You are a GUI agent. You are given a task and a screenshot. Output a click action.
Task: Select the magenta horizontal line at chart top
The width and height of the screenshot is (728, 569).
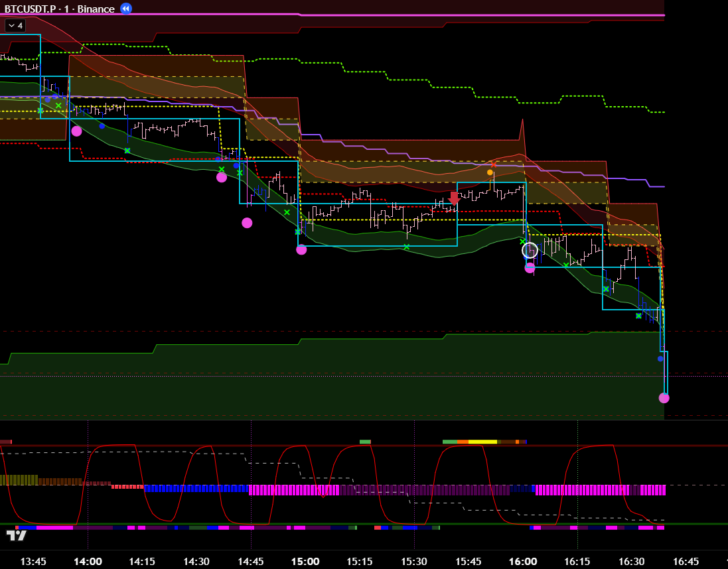click(398, 15)
